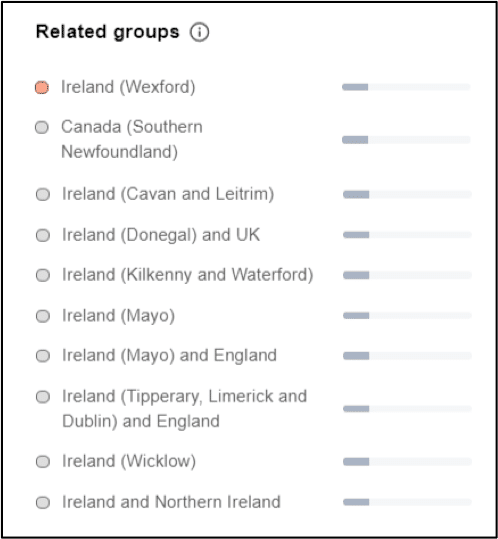Select the Ireland (Mayo) and England circle
The width and height of the screenshot is (498, 539).
point(43,356)
